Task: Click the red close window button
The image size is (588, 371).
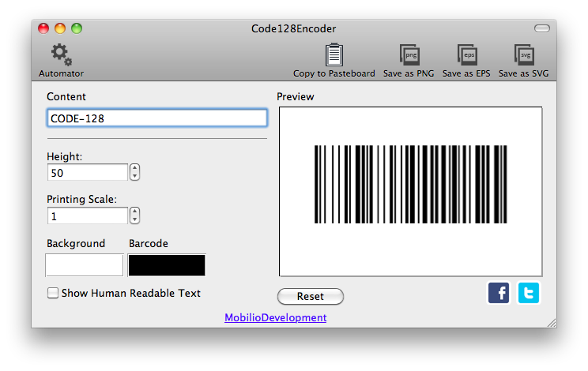Action: pos(43,28)
